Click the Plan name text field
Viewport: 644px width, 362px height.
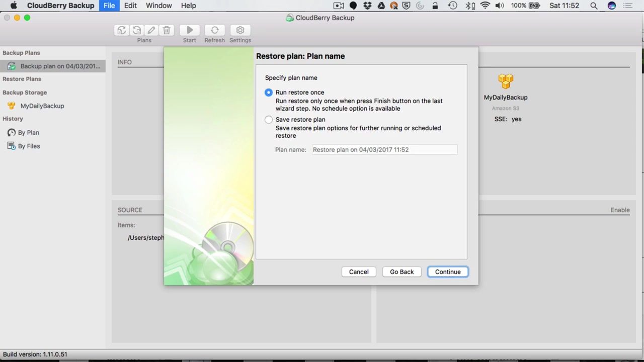coord(385,149)
